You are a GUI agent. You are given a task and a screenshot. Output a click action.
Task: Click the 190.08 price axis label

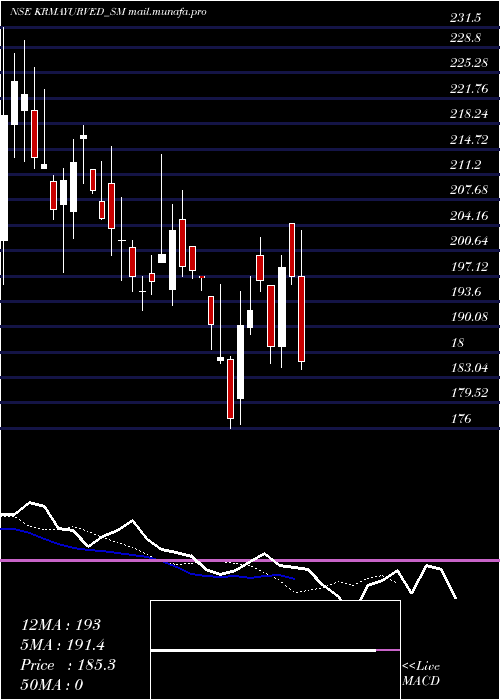point(469,317)
